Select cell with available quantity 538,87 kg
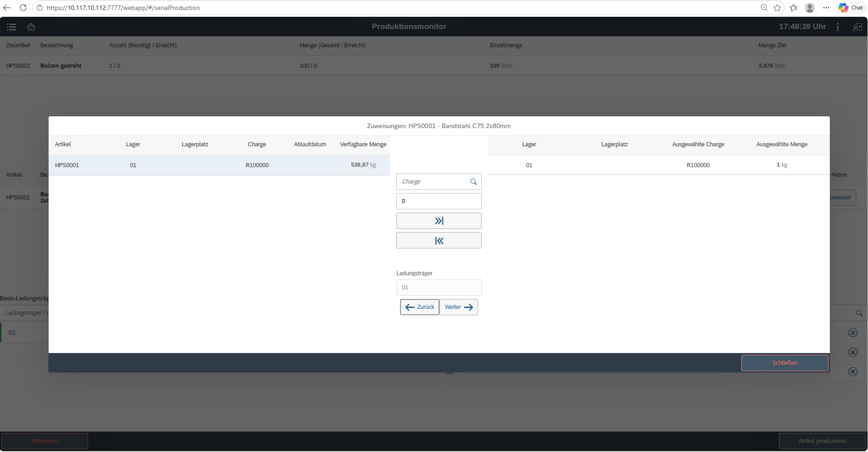Screen dimensions: 868x452 coord(363,165)
